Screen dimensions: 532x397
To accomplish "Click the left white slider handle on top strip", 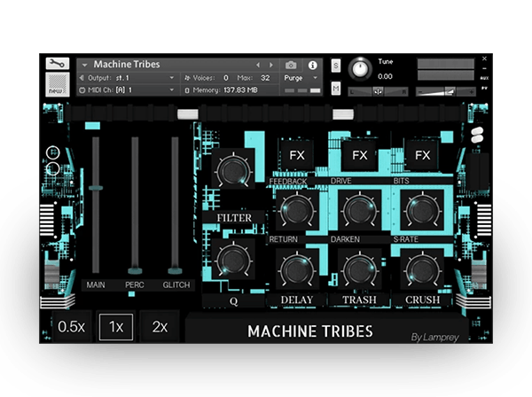I will click(x=188, y=114).
